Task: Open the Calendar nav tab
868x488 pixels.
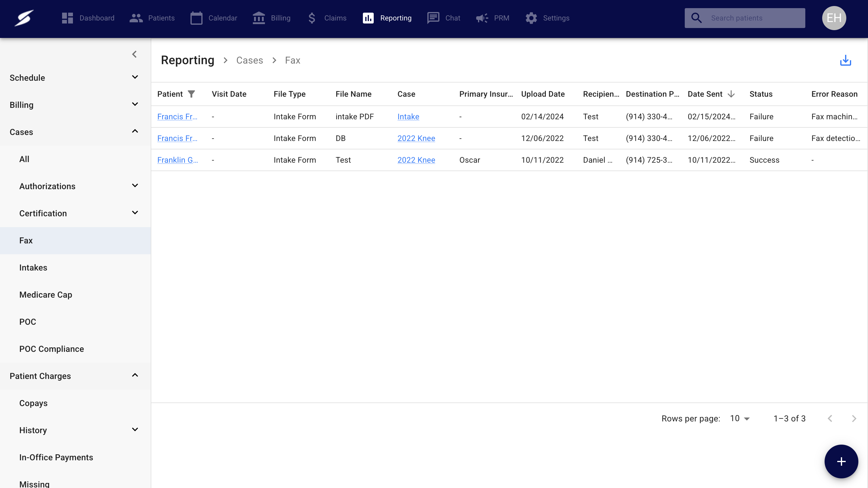Action: [214, 18]
